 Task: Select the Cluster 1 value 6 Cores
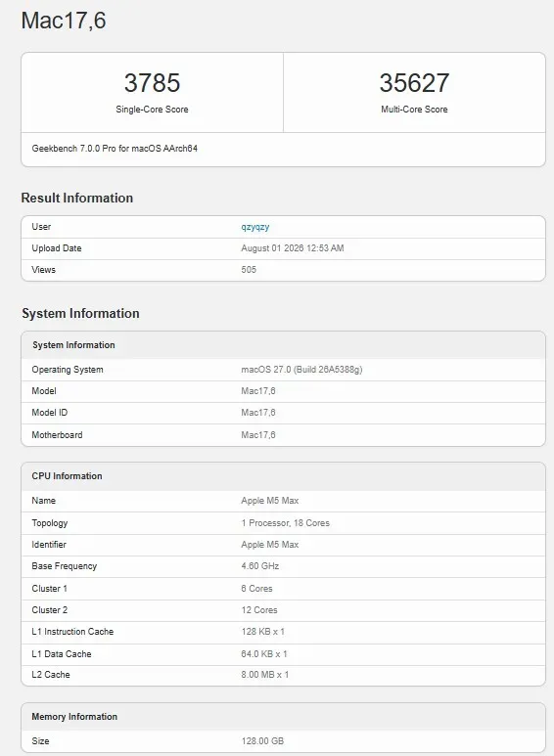click(256, 588)
